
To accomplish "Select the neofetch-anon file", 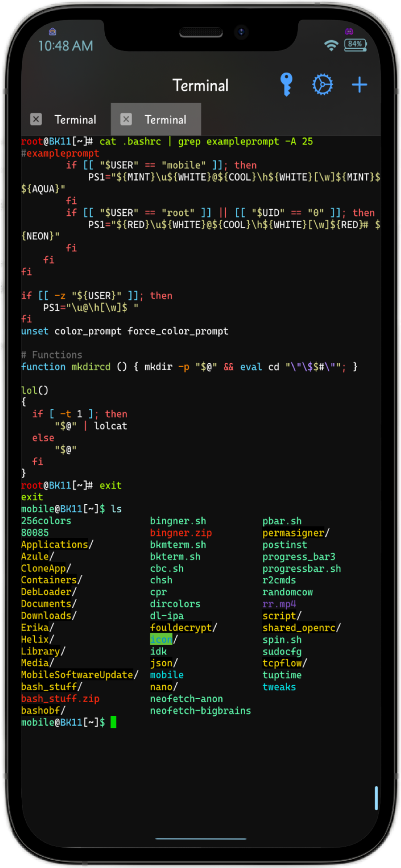I will 187,698.
